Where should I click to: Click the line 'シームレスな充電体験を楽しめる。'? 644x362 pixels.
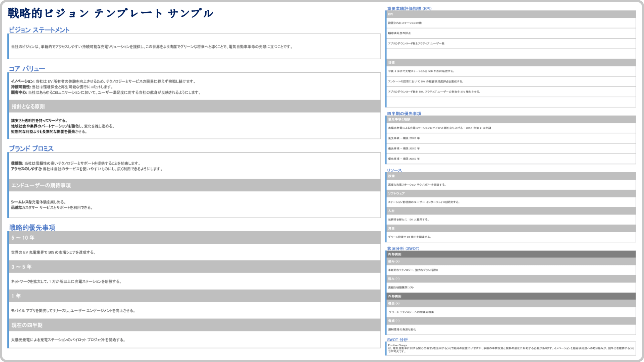click(39, 202)
